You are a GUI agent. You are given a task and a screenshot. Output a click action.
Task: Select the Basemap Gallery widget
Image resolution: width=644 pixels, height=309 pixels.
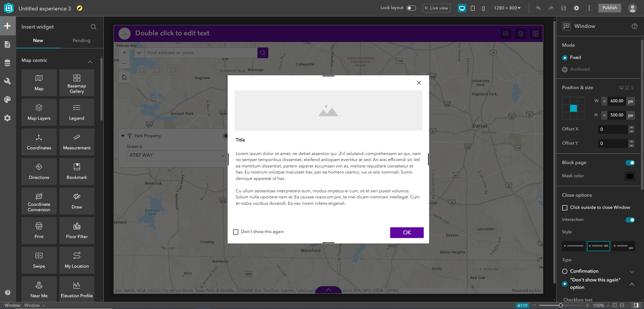(x=77, y=82)
